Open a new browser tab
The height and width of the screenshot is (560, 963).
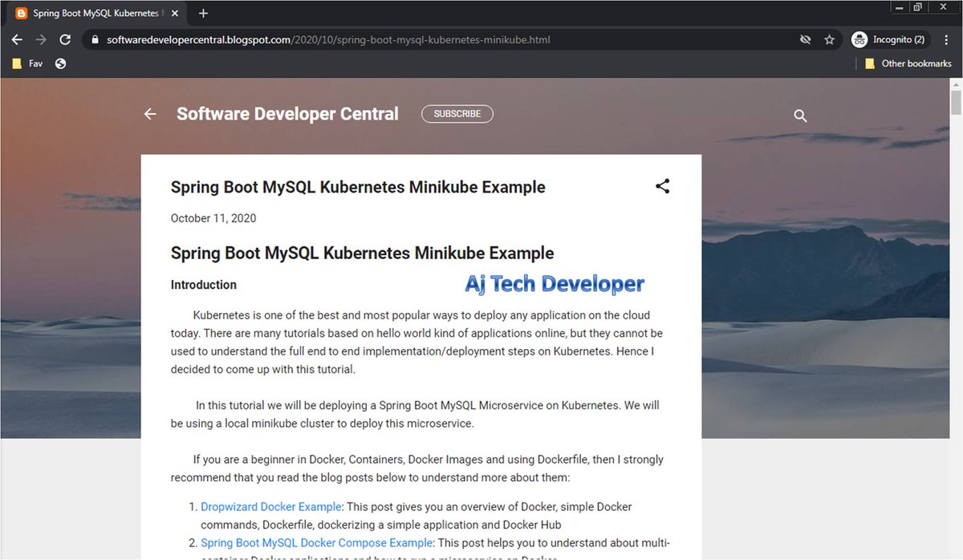203,13
